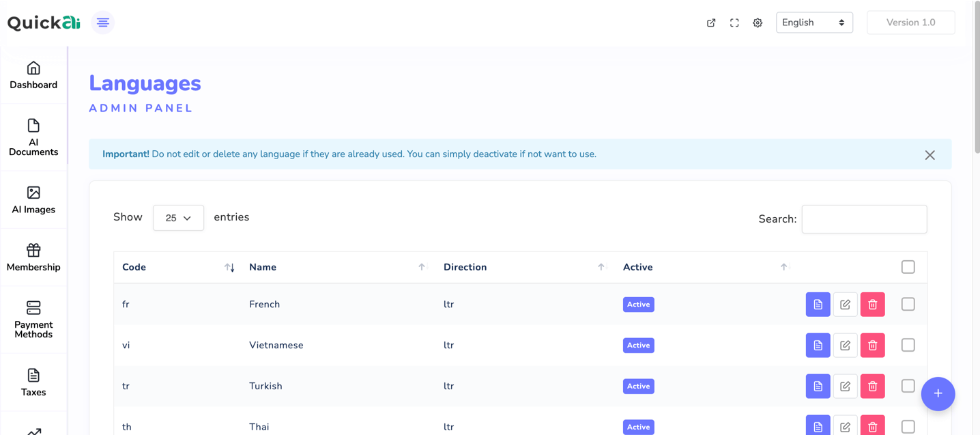Expand the Show 25 entries dropdown
This screenshot has height=435, width=980.
[x=178, y=218]
